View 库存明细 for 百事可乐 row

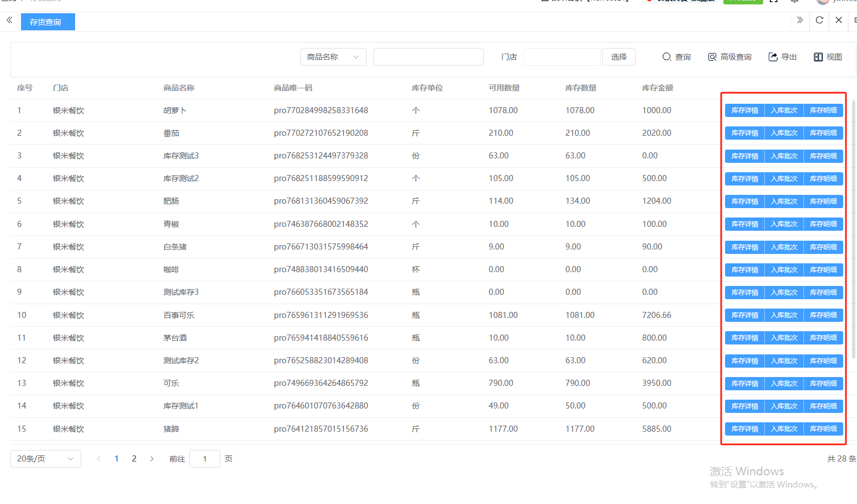tap(823, 315)
